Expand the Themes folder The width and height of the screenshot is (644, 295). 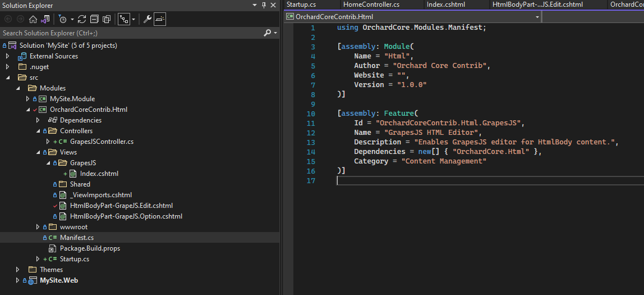tap(17, 270)
